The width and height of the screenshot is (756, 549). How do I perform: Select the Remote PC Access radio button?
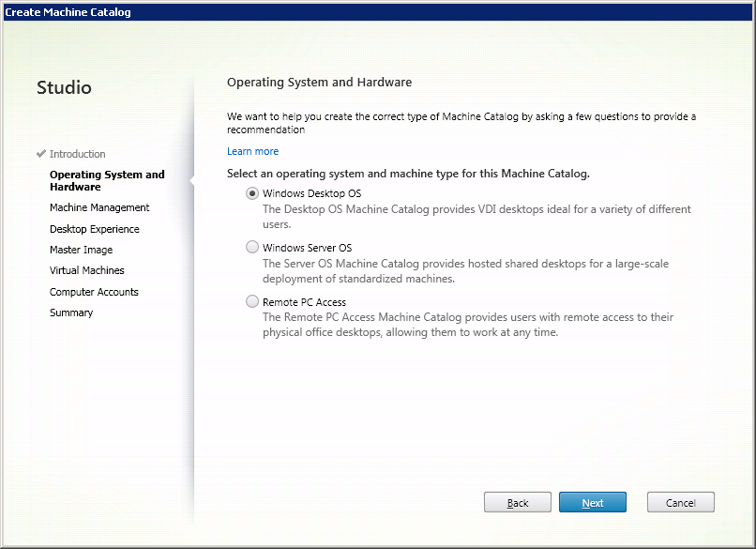point(252,301)
